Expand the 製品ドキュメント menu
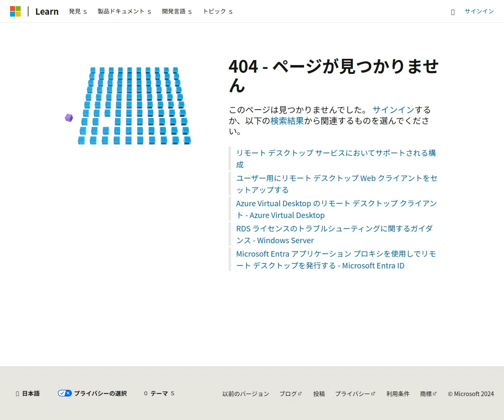This screenshot has width=504, height=420. (x=124, y=11)
